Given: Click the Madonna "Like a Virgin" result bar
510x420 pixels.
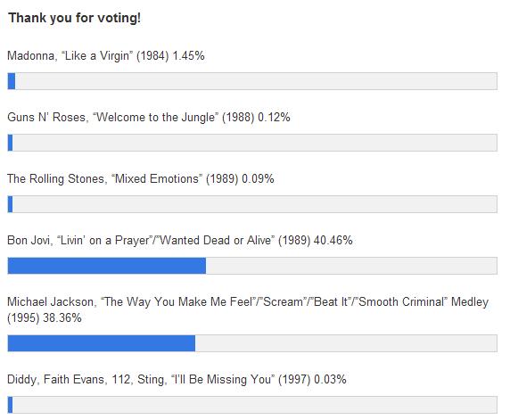Looking at the screenshot, I should click(x=252, y=81).
